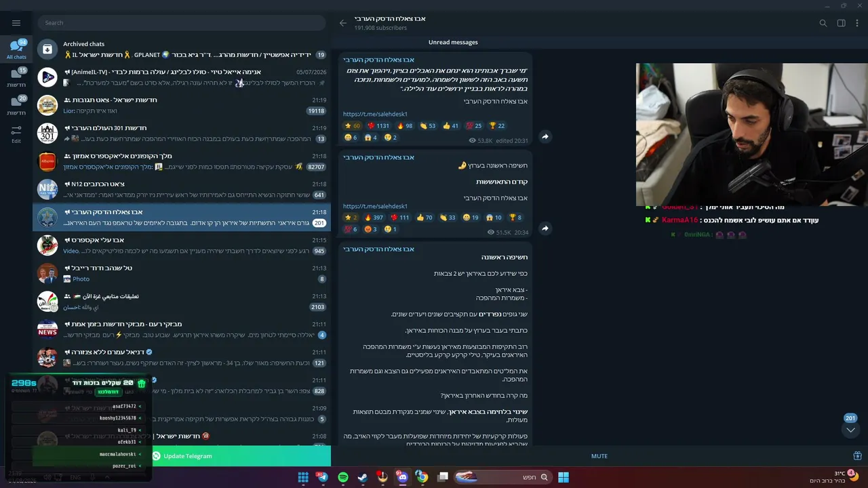Click the trophy reaction showing 8
The height and width of the screenshot is (488, 868).
coord(515,218)
